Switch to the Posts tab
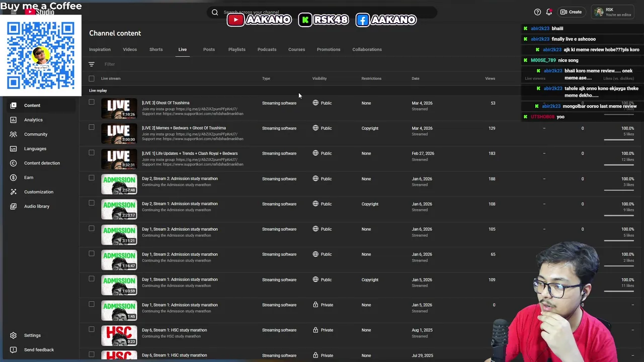The height and width of the screenshot is (362, 644). point(209,49)
